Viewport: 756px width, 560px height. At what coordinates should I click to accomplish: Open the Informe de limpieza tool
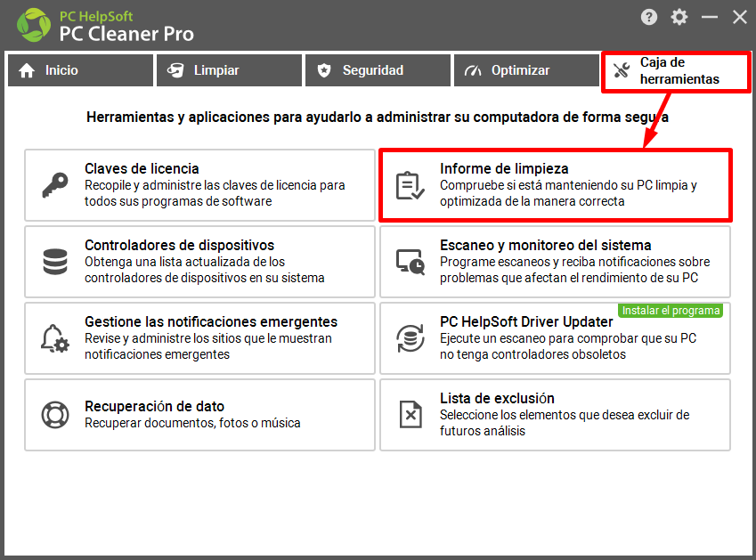point(556,185)
